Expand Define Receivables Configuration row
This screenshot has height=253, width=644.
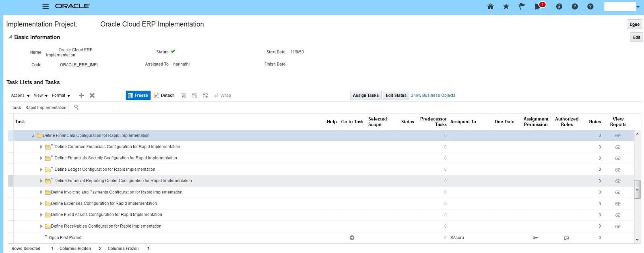click(41, 226)
